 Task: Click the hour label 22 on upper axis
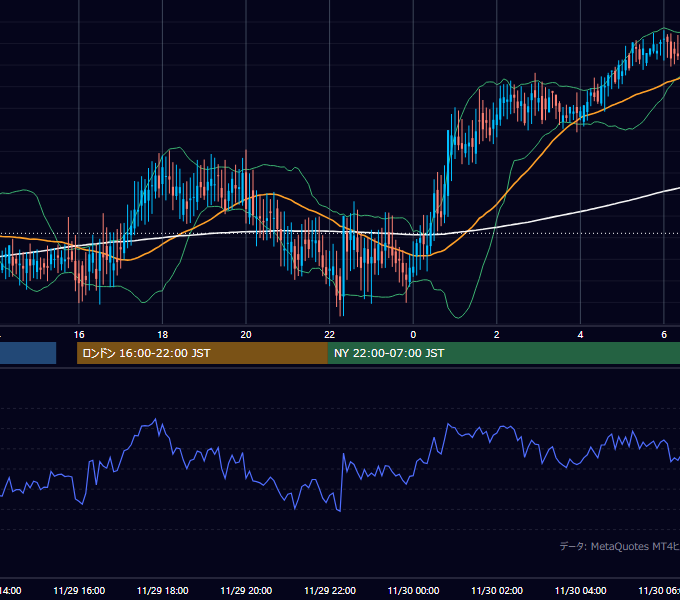click(330, 335)
